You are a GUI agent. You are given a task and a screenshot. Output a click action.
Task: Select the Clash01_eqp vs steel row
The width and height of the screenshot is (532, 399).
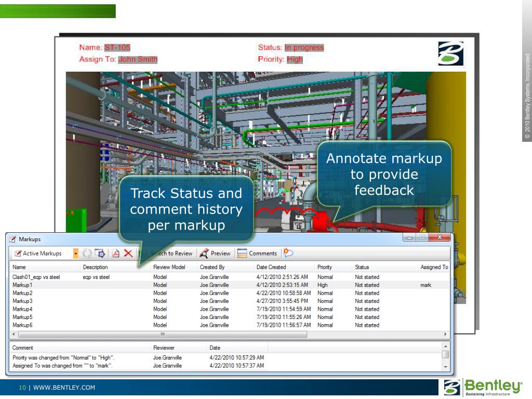[x=230, y=277]
